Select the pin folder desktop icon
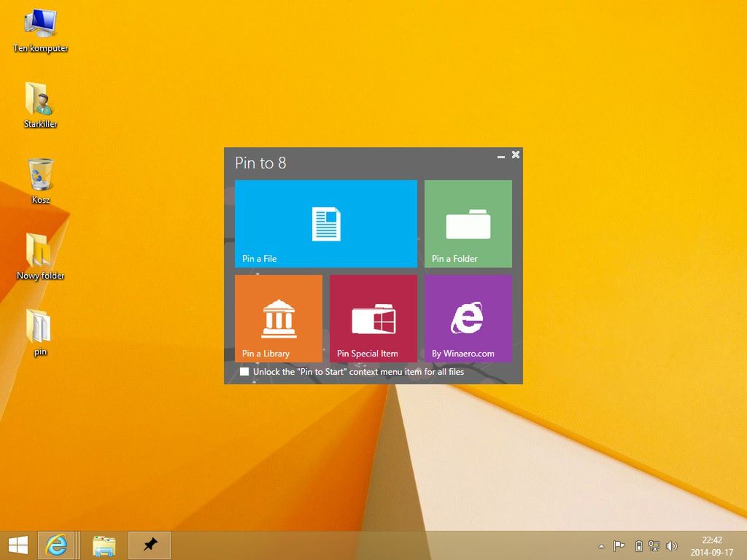747x560 pixels. coord(41,332)
